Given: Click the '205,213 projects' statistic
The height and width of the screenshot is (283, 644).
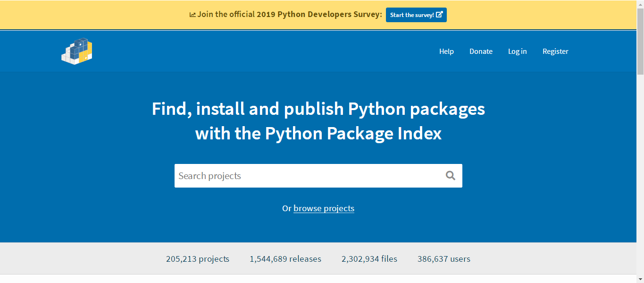Looking at the screenshot, I should (198, 259).
